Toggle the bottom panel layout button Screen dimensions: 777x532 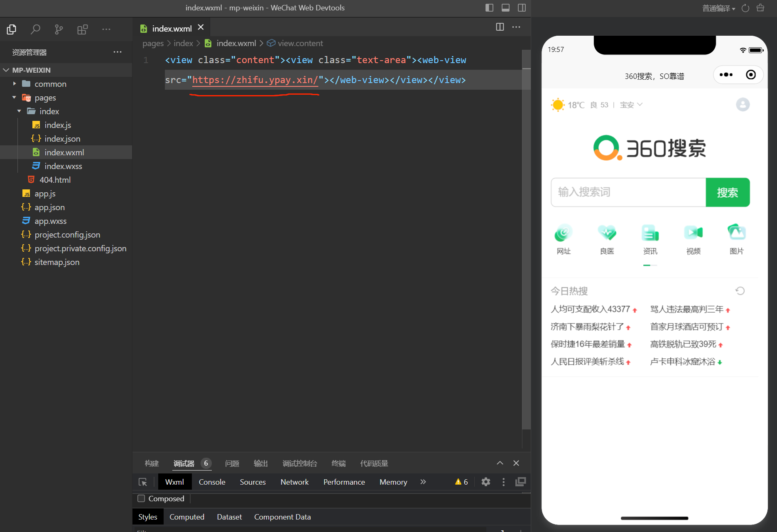(505, 7)
